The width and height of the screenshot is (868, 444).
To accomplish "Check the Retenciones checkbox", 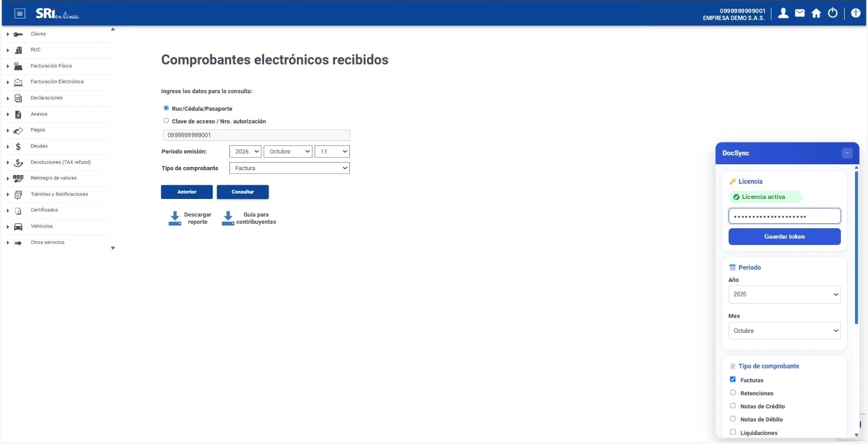I will [733, 392].
